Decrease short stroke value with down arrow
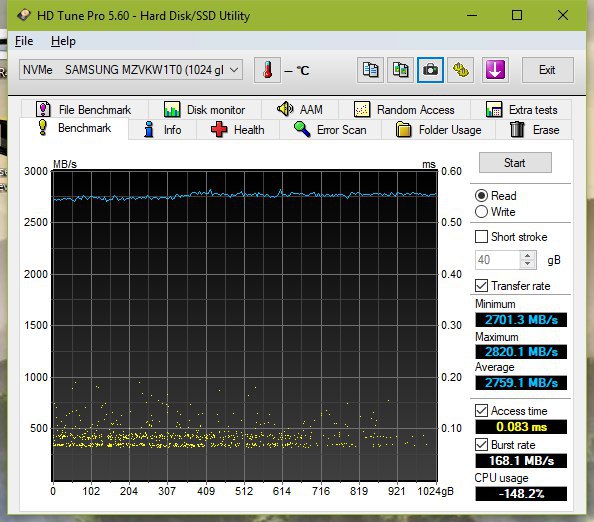The height and width of the screenshot is (522, 594). [528, 264]
